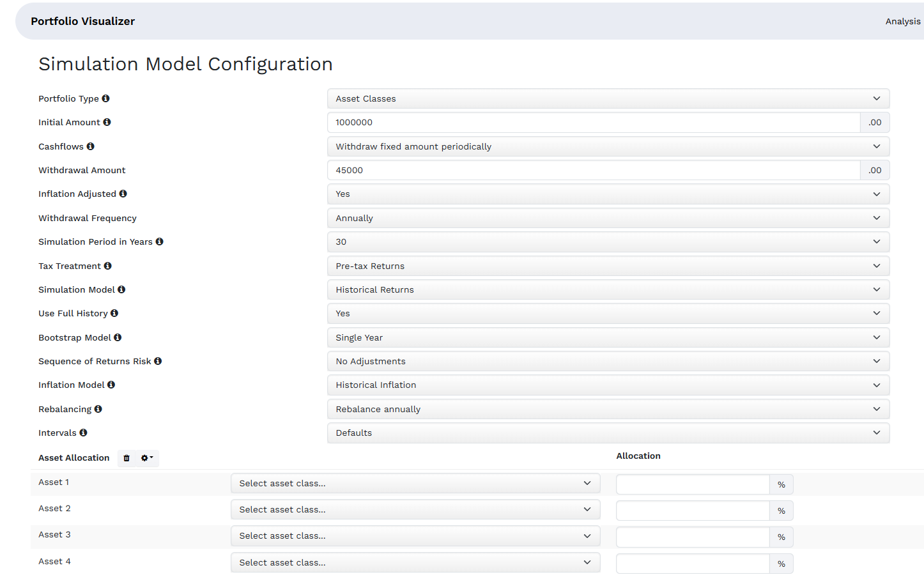Open the Portfolio Type dropdown
The width and height of the screenshot is (924, 577).
608,98
